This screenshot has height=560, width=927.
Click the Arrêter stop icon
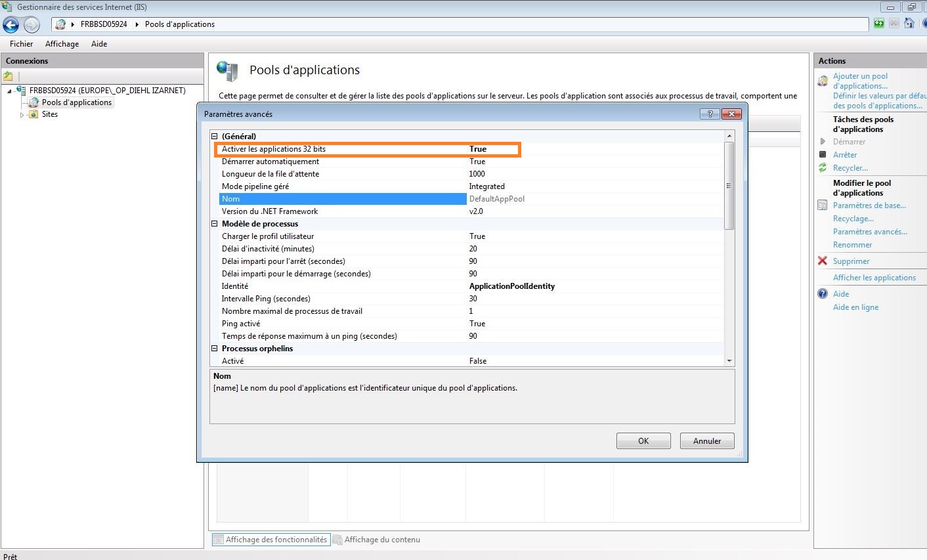[x=823, y=155]
